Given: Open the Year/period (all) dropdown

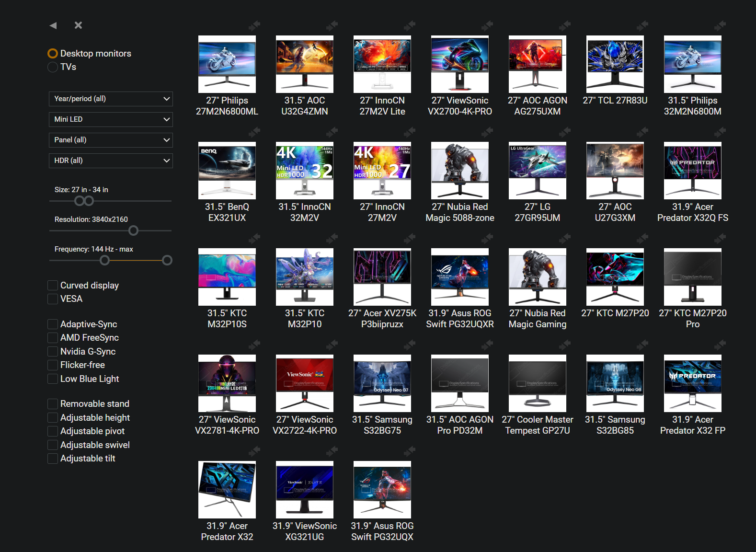Looking at the screenshot, I should pos(111,99).
